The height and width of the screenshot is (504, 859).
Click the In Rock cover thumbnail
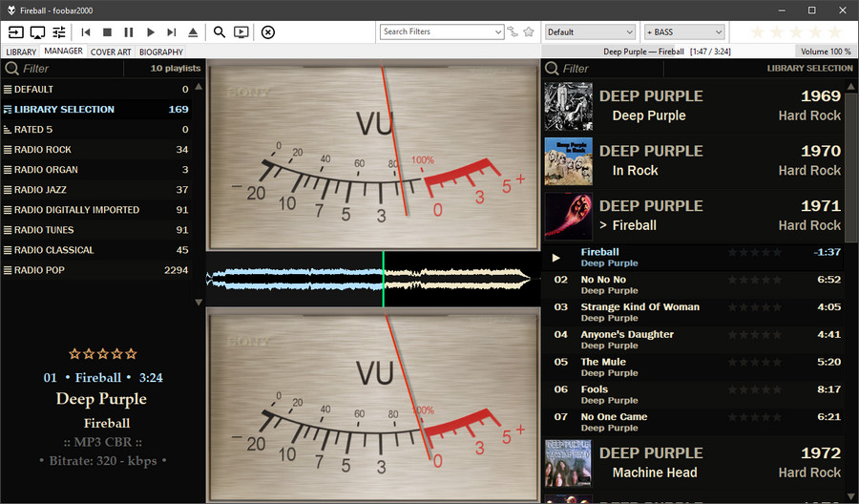coord(569,161)
